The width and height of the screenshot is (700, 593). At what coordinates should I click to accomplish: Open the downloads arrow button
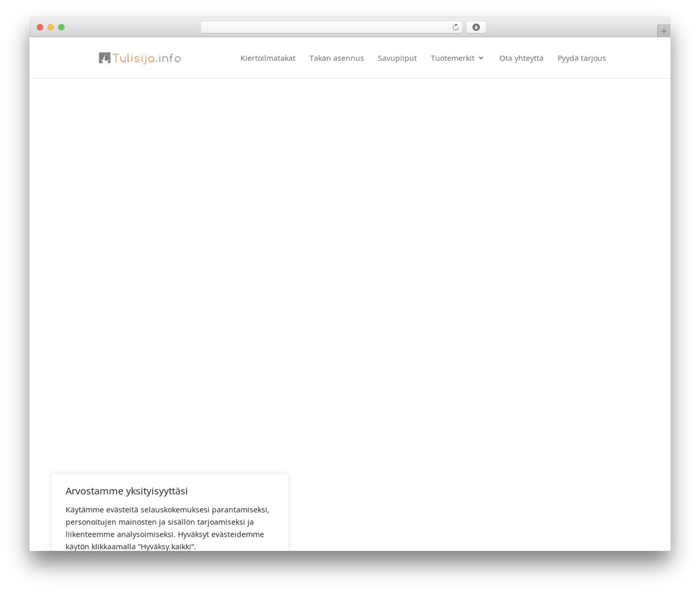click(476, 27)
